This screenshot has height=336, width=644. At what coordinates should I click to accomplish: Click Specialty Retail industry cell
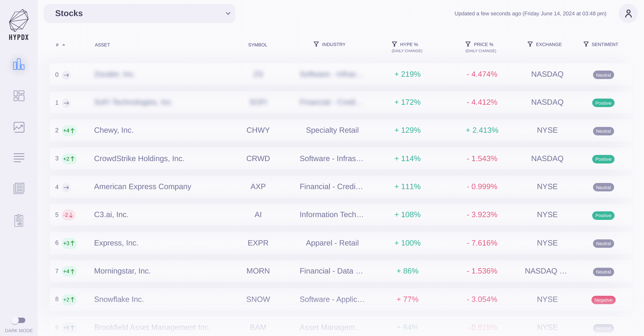[x=332, y=130]
